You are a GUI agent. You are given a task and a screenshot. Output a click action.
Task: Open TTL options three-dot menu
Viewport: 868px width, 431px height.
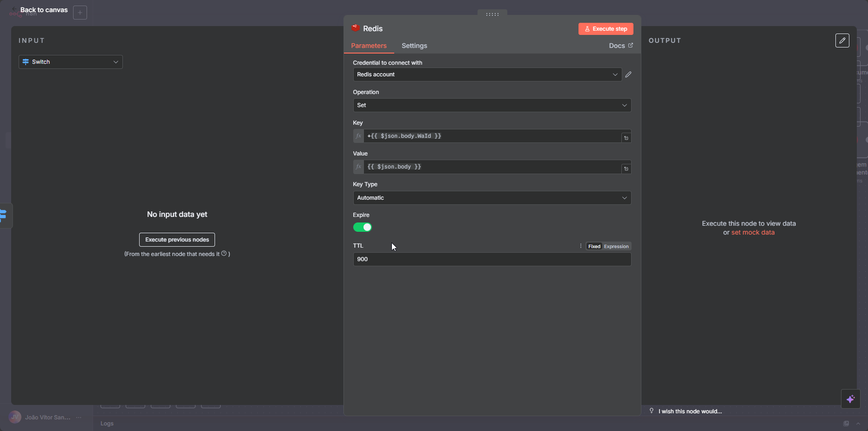tap(580, 246)
